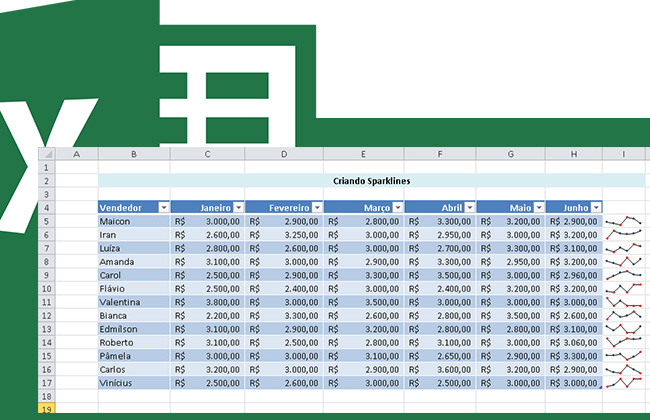Select the sparkline in Vinícius's row
Image resolution: width=650 pixels, height=420 pixels.
(x=623, y=383)
